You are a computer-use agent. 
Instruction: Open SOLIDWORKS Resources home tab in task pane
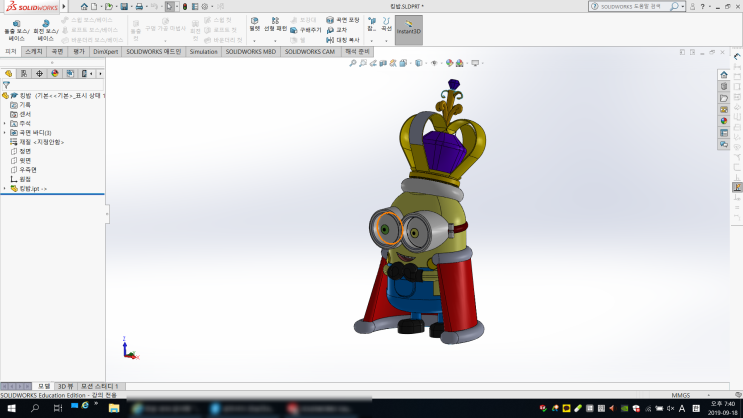coord(724,75)
